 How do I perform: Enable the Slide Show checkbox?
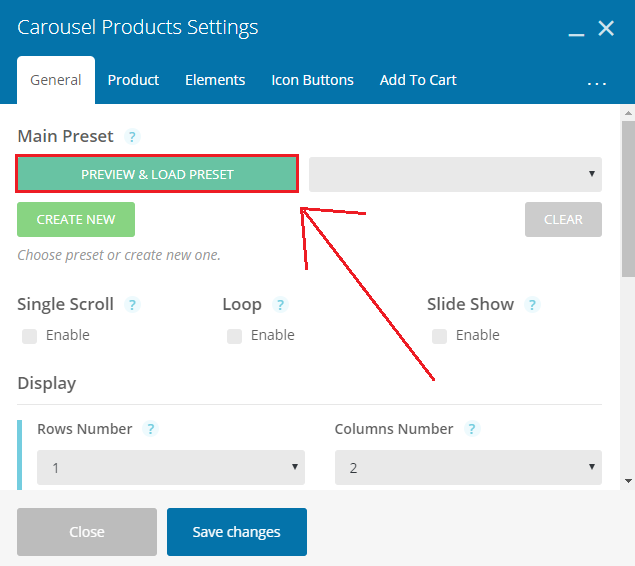click(439, 336)
